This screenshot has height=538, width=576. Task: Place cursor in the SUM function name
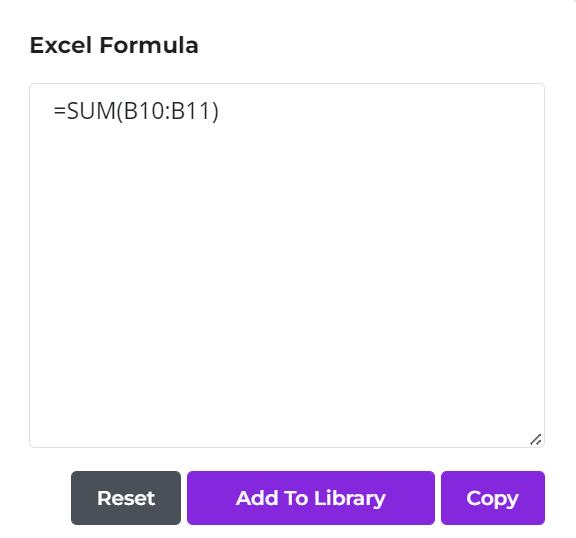pyautogui.click(x=91, y=111)
